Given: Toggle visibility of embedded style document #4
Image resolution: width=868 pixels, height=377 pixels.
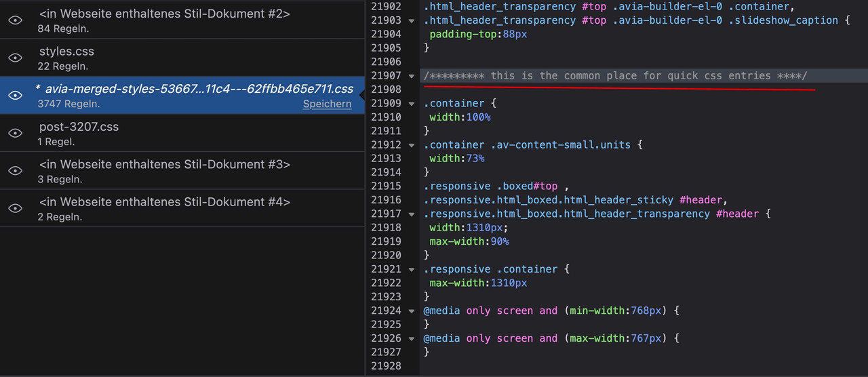Looking at the screenshot, I should [x=15, y=209].
